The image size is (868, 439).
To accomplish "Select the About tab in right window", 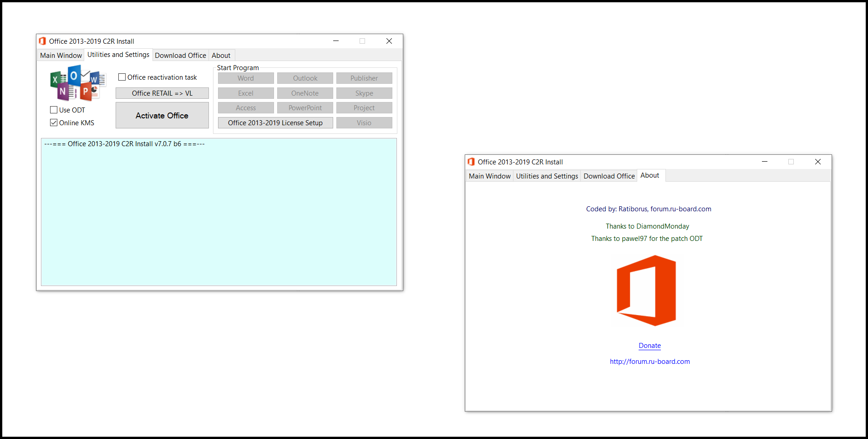I will (650, 175).
